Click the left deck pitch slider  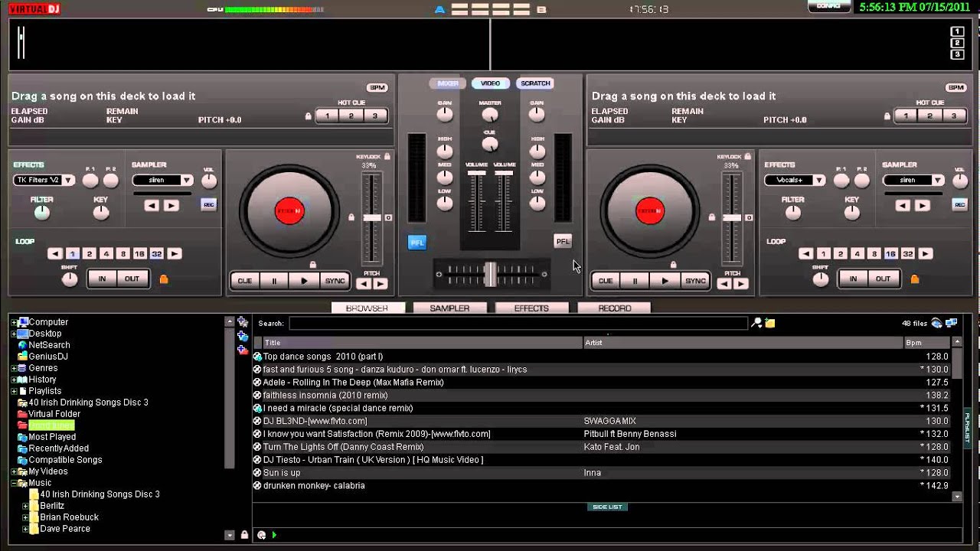point(371,218)
